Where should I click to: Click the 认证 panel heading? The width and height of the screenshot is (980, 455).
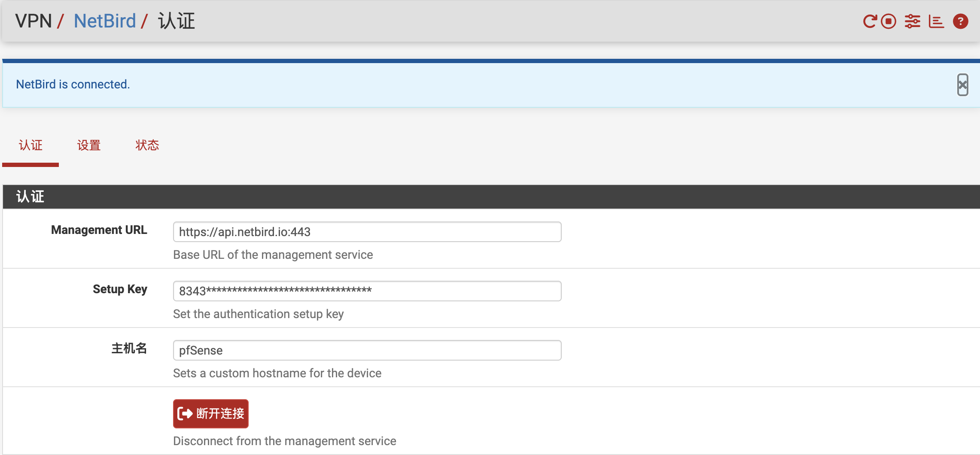[x=30, y=197]
